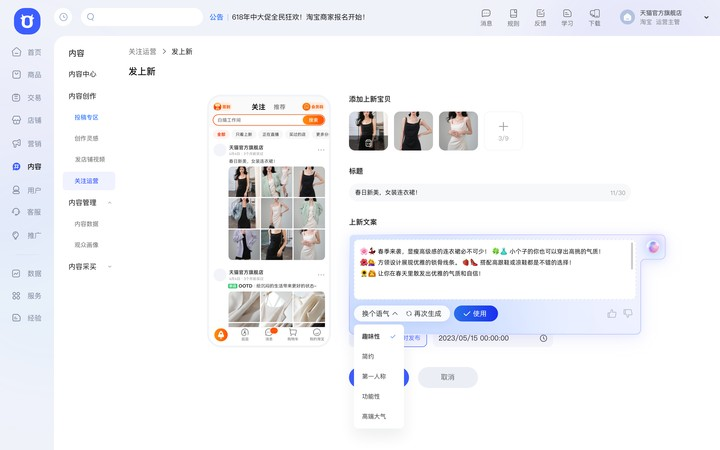Pick the 高端大气 tone option
The height and width of the screenshot is (450, 720).
[374, 416]
